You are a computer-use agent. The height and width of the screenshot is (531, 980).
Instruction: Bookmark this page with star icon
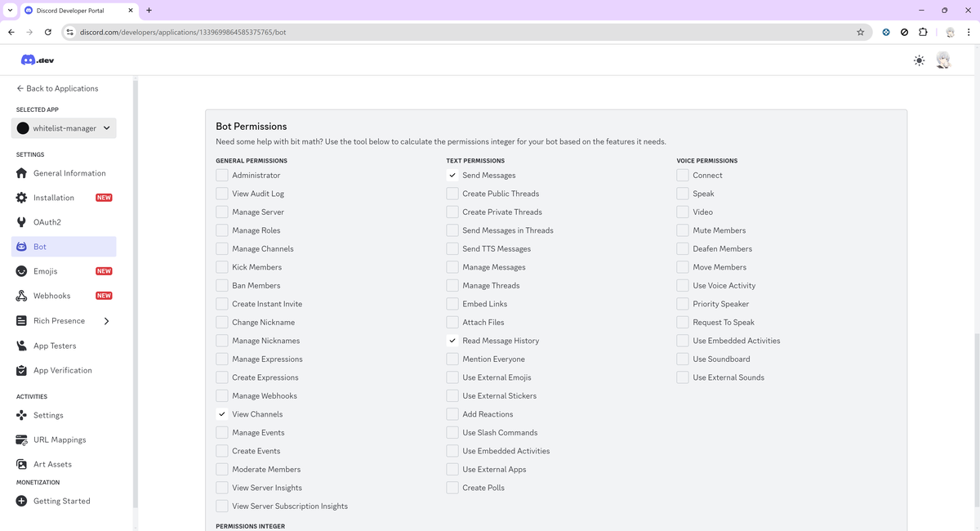860,32
